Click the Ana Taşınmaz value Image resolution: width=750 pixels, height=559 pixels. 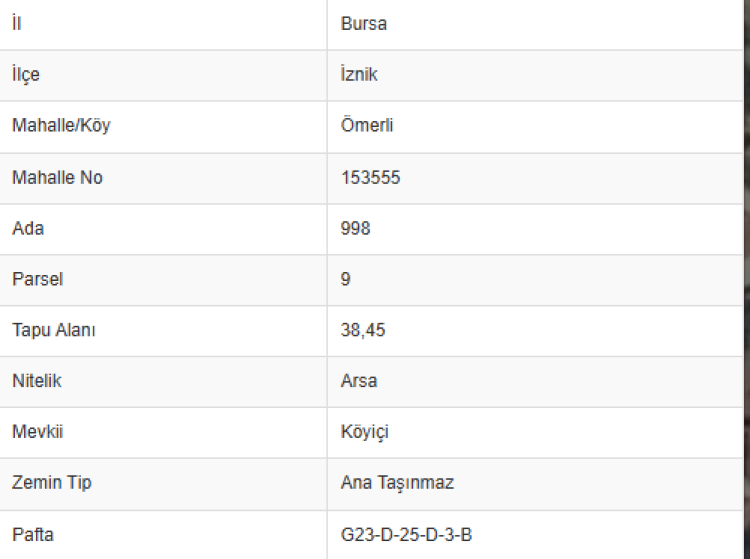pyautogui.click(x=397, y=484)
